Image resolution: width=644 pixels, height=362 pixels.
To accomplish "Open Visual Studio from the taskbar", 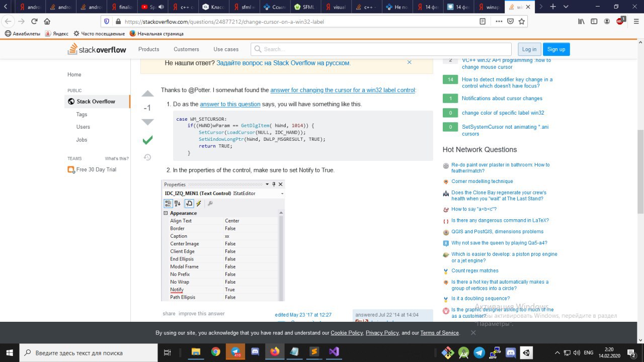I will pyautogui.click(x=334, y=352).
